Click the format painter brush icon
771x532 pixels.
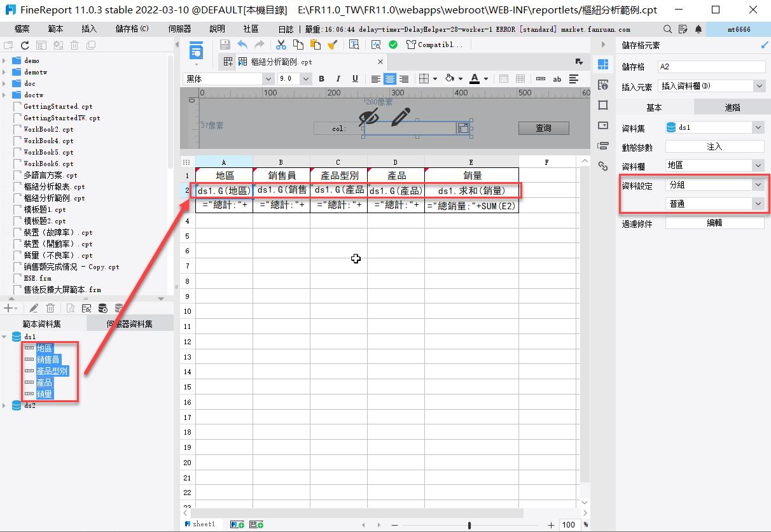[332, 45]
